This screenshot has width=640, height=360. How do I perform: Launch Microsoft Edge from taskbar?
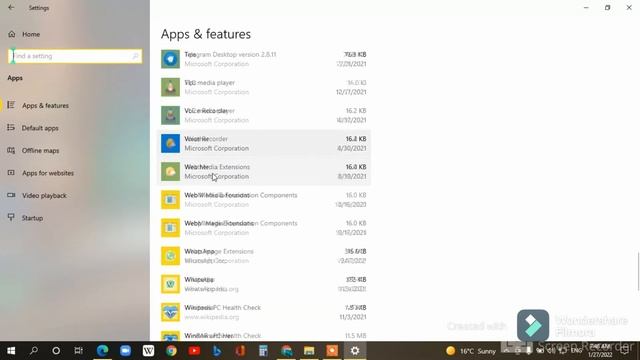tap(102, 351)
